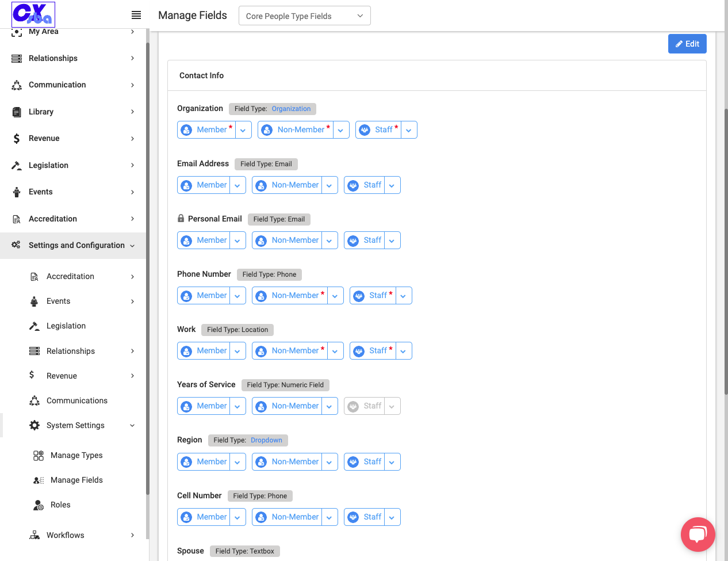This screenshot has width=728, height=561.
Task: Toggle Staff for Region field
Action: 365,462
